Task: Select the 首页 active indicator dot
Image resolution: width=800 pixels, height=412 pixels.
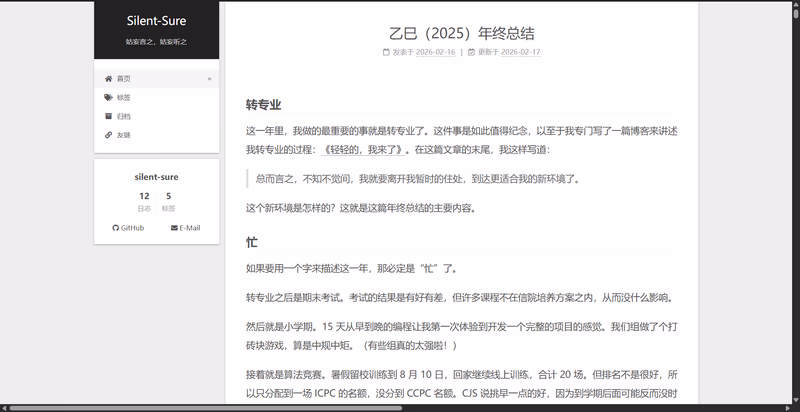Action: pos(209,78)
